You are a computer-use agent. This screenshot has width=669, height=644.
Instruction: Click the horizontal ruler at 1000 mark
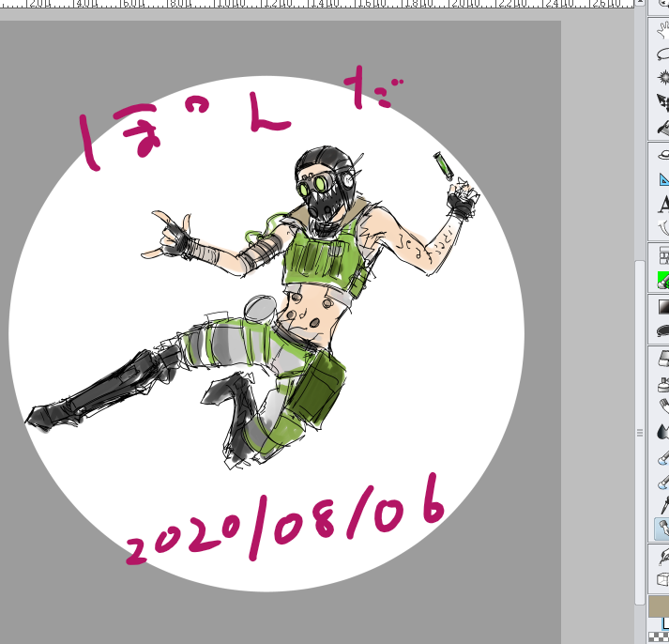click(231, 4)
